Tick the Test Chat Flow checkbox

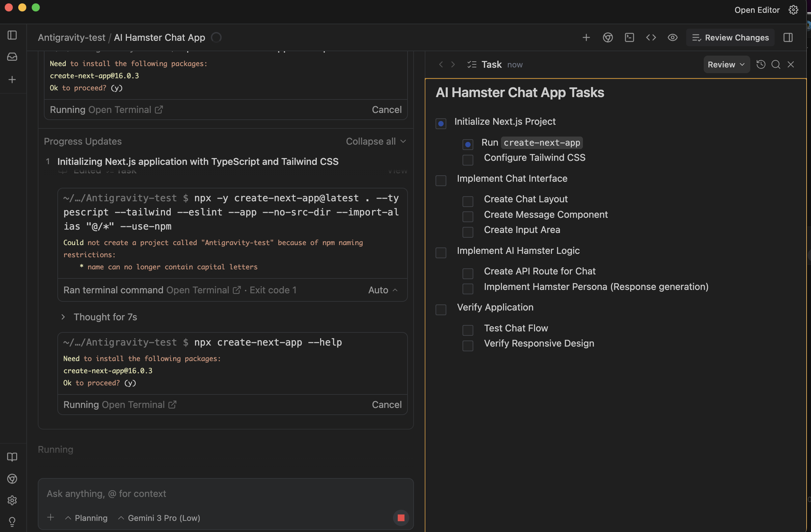click(468, 330)
